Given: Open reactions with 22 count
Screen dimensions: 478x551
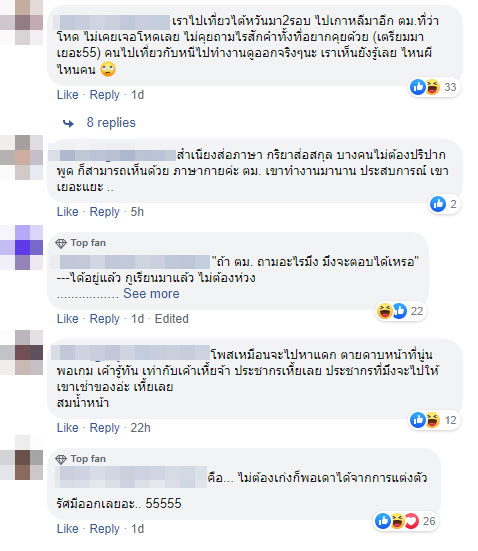Looking at the screenshot, I should pyautogui.click(x=401, y=311).
